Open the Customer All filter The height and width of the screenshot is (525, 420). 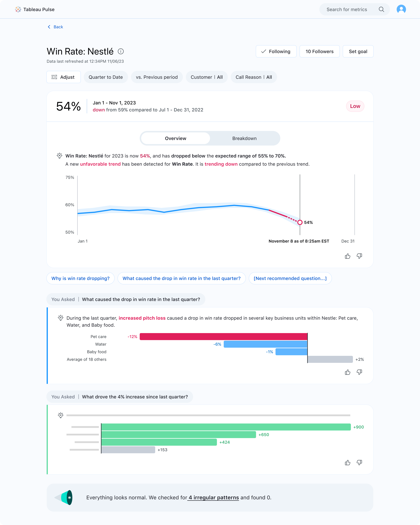206,77
